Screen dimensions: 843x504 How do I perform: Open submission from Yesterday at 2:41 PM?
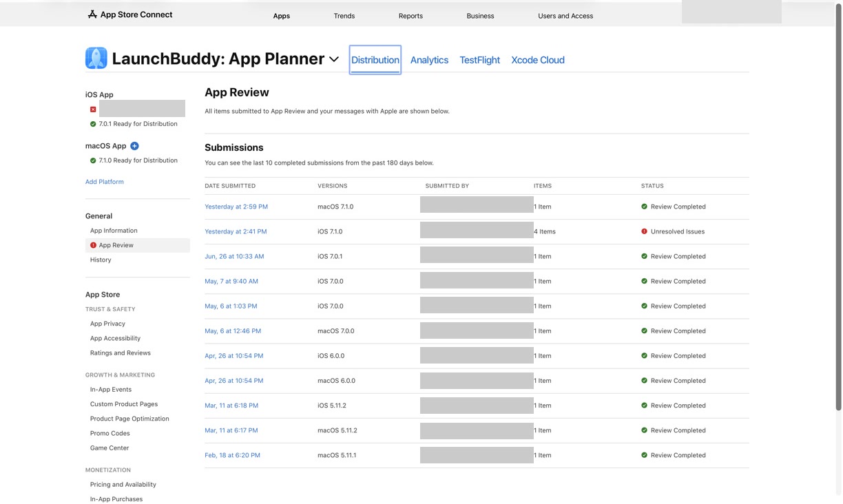[x=236, y=231]
